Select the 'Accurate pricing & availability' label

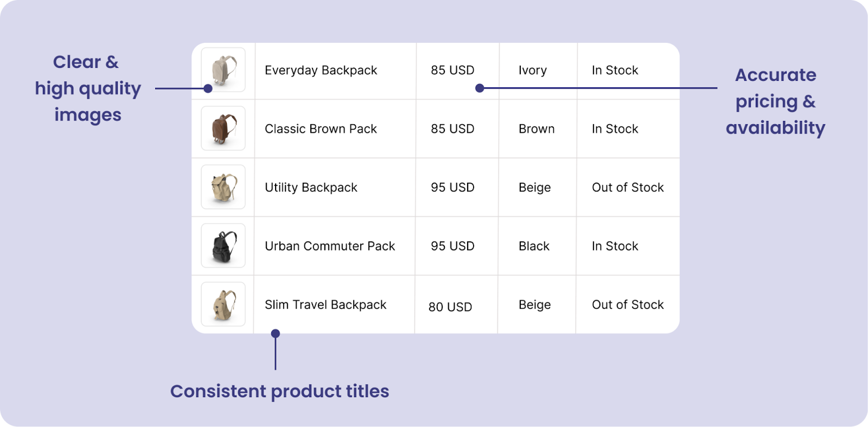tap(775, 101)
